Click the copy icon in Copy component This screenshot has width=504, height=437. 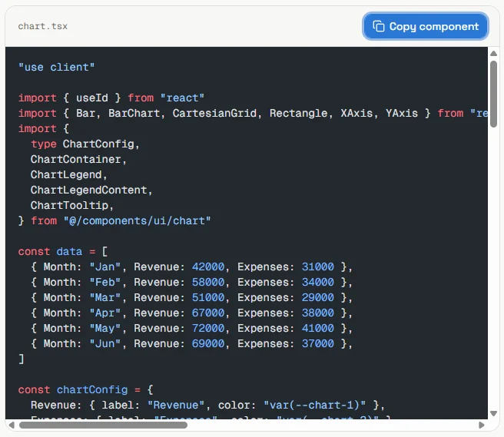point(378,26)
